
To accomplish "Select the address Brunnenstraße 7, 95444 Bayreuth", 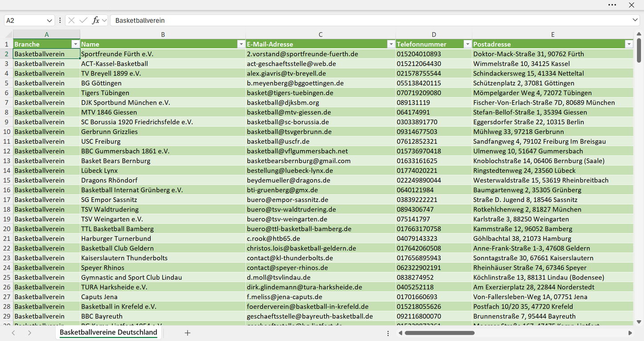I will click(x=553, y=316).
